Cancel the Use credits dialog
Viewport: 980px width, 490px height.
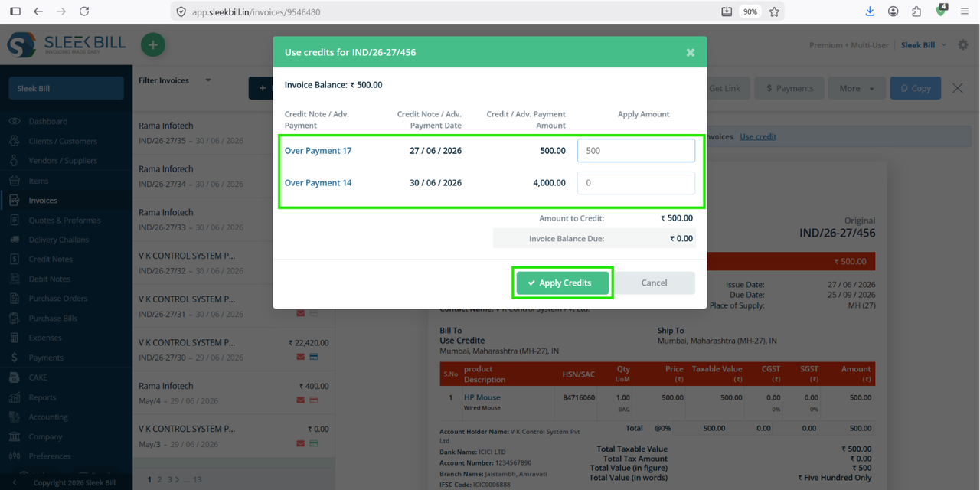654,283
